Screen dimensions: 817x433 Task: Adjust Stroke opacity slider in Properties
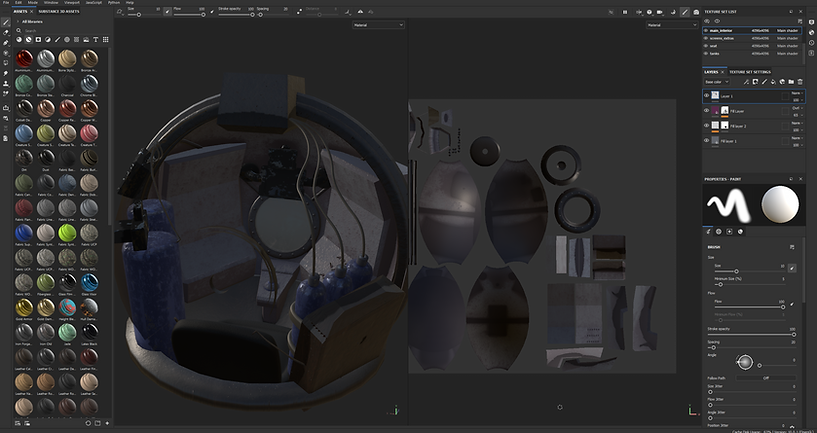point(751,335)
